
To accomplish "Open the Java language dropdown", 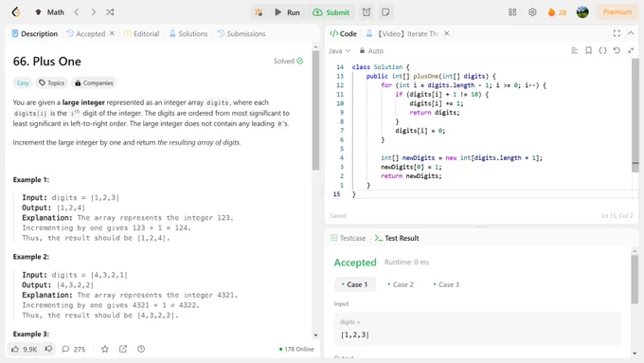I will click(340, 51).
